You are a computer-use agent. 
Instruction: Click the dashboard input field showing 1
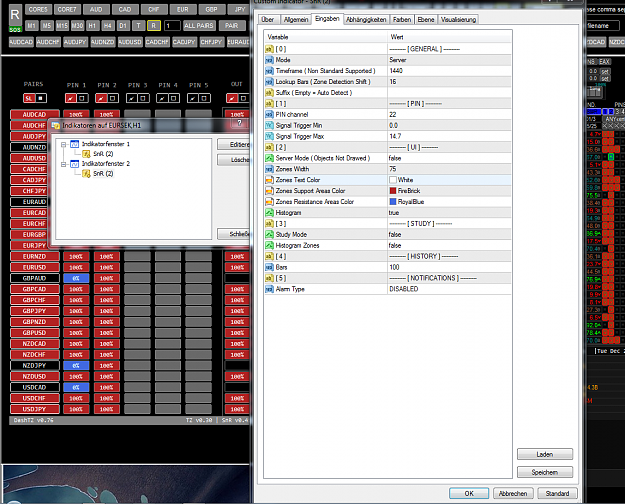click(172, 26)
